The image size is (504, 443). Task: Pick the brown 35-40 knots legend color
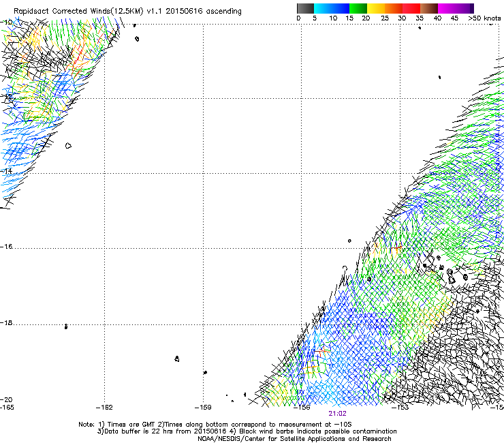pyautogui.click(x=429, y=8)
